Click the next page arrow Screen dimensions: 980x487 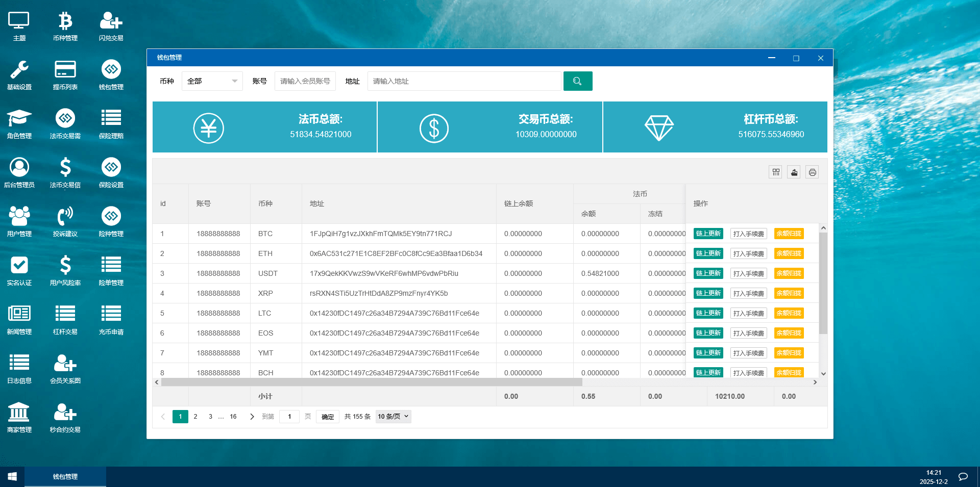[252, 417]
